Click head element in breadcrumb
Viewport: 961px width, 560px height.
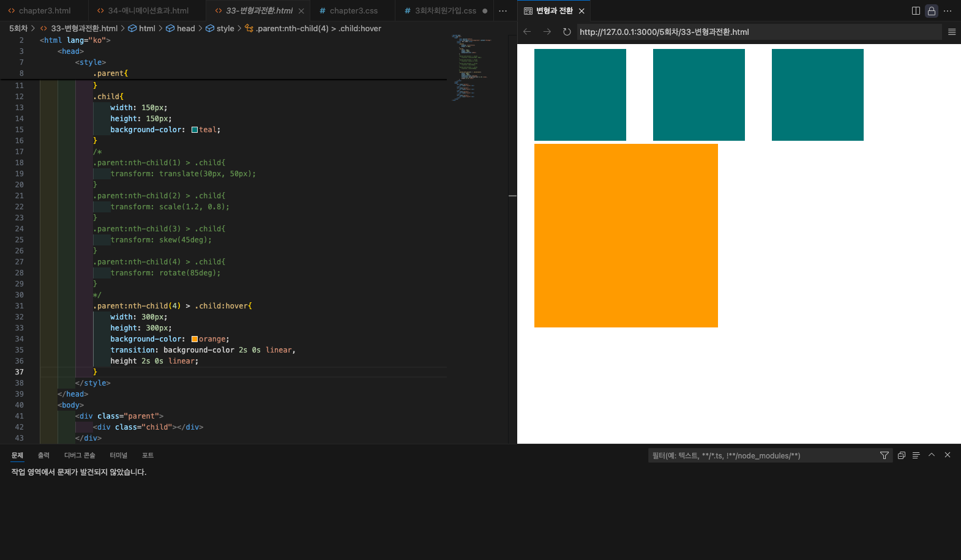point(181,28)
